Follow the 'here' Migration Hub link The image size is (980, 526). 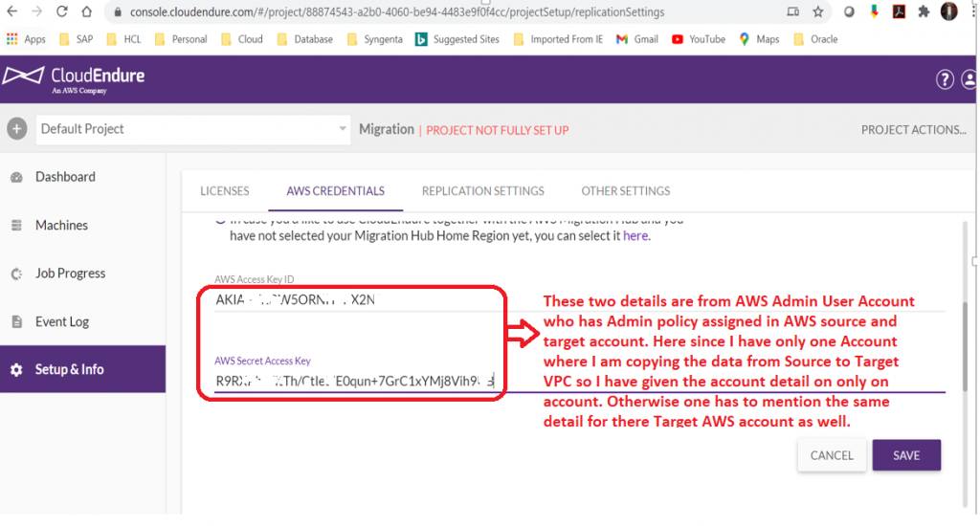tap(635, 236)
